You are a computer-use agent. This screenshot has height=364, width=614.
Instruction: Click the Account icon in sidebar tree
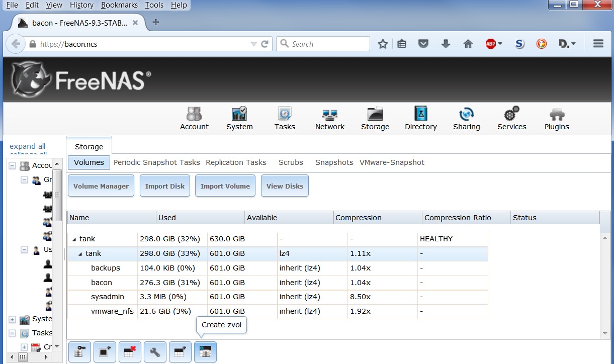25,165
